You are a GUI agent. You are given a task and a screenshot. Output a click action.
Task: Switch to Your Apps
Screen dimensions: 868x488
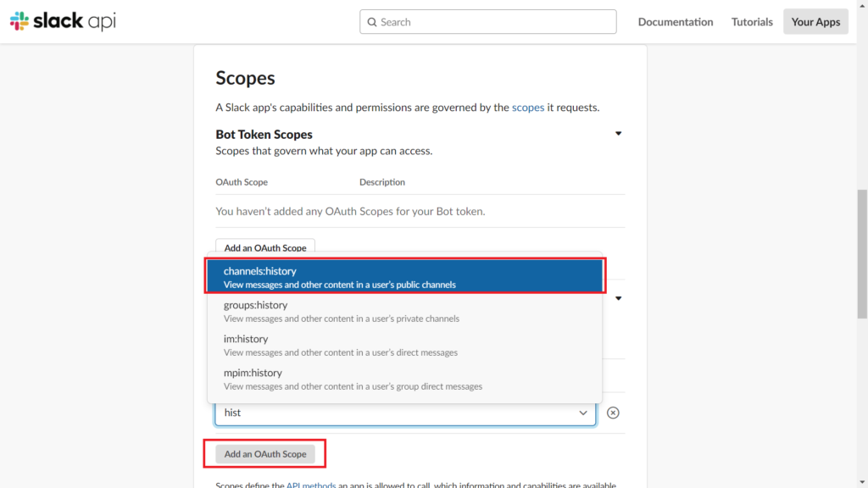(x=815, y=21)
